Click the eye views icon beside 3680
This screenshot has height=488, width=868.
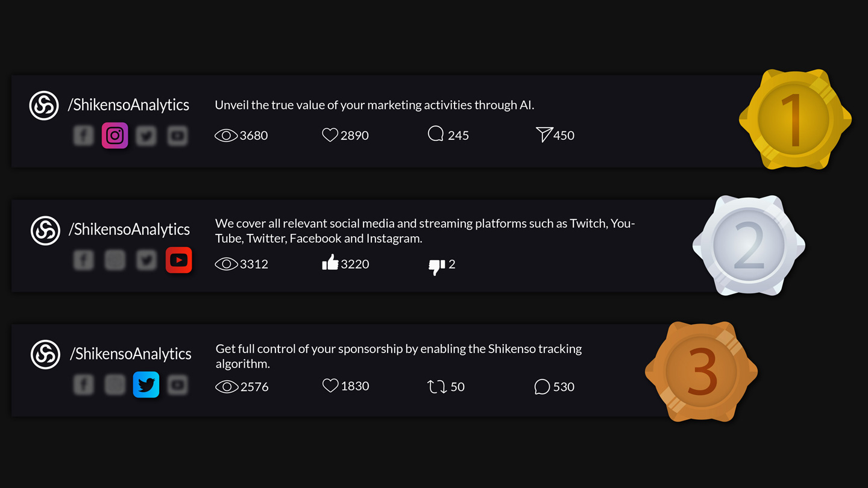226,136
